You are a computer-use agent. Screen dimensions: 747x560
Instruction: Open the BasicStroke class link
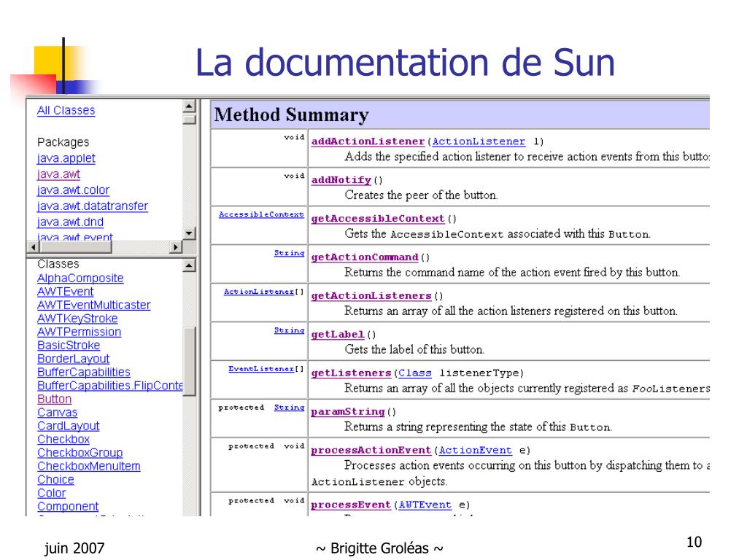click(x=69, y=345)
